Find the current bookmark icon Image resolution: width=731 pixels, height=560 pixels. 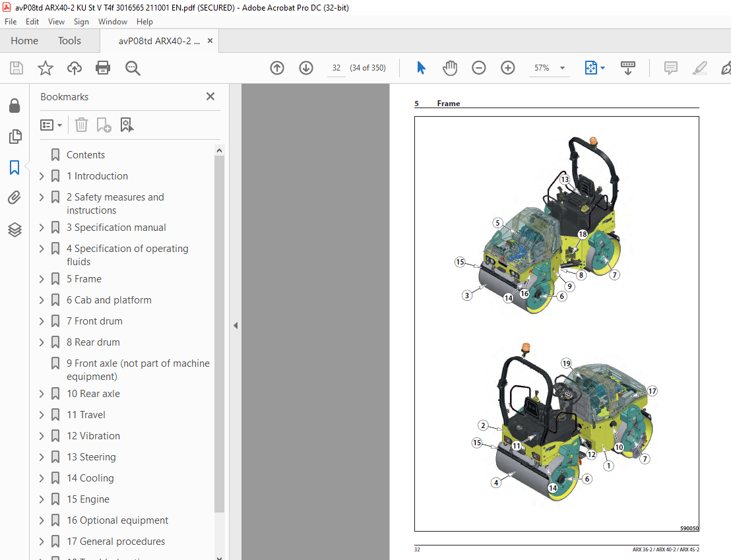[x=127, y=125]
